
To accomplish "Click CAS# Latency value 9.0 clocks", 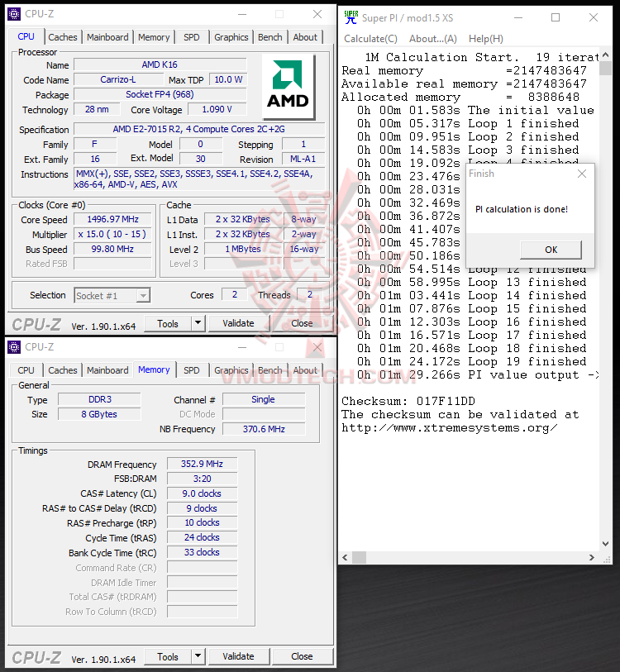I will coord(202,493).
